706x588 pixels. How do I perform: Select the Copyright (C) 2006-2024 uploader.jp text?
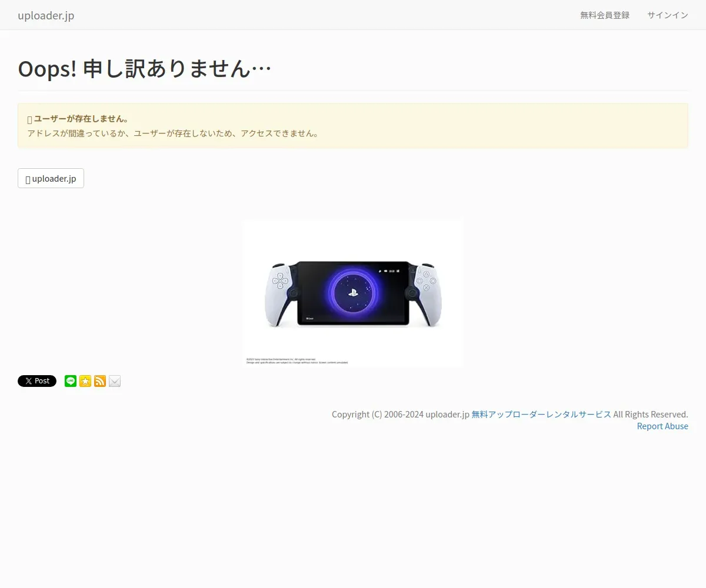[401, 414]
